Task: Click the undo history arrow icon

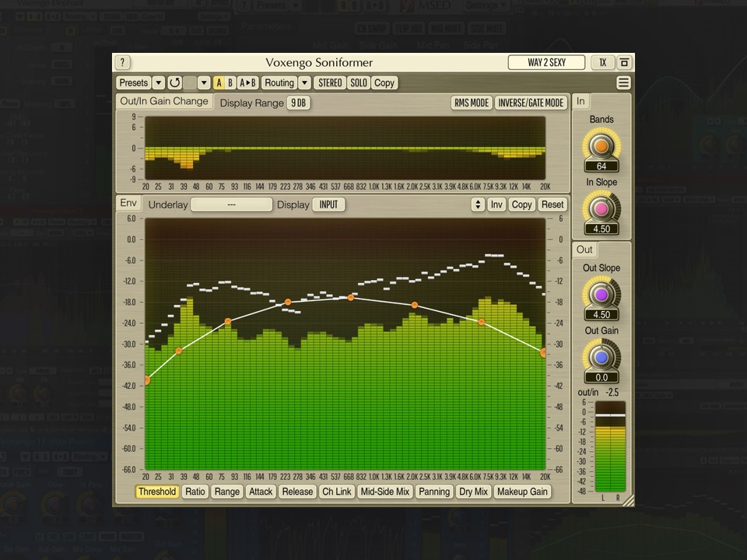Action: (174, 83)
